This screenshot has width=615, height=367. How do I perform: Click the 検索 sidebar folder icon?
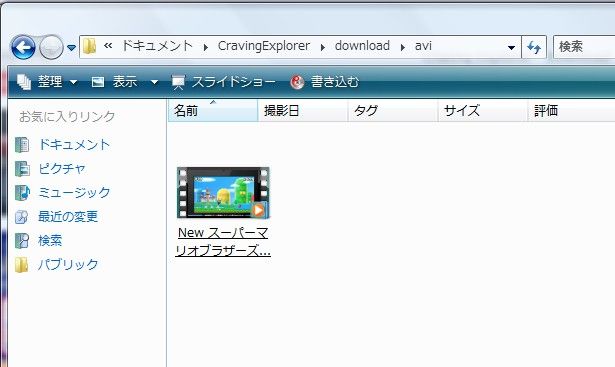tap(22, 241)
